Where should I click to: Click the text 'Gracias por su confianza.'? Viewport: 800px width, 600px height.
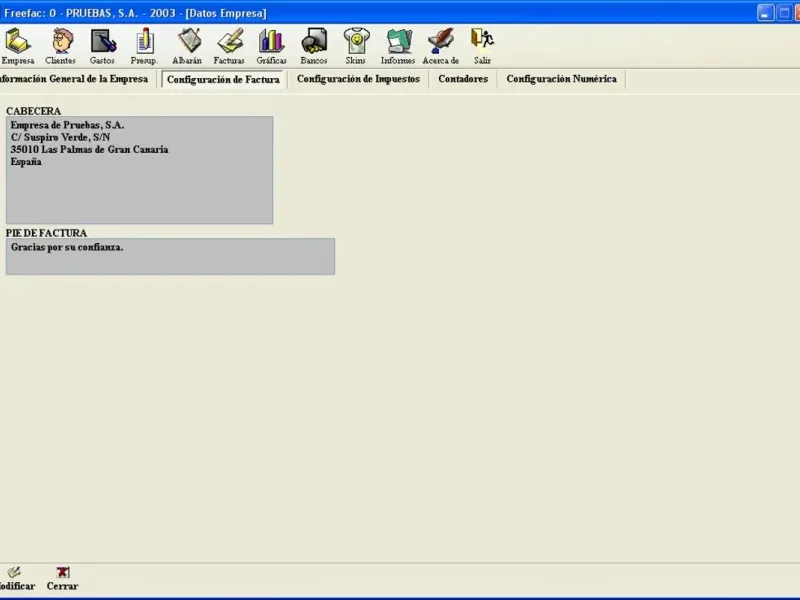coord(67,247)
